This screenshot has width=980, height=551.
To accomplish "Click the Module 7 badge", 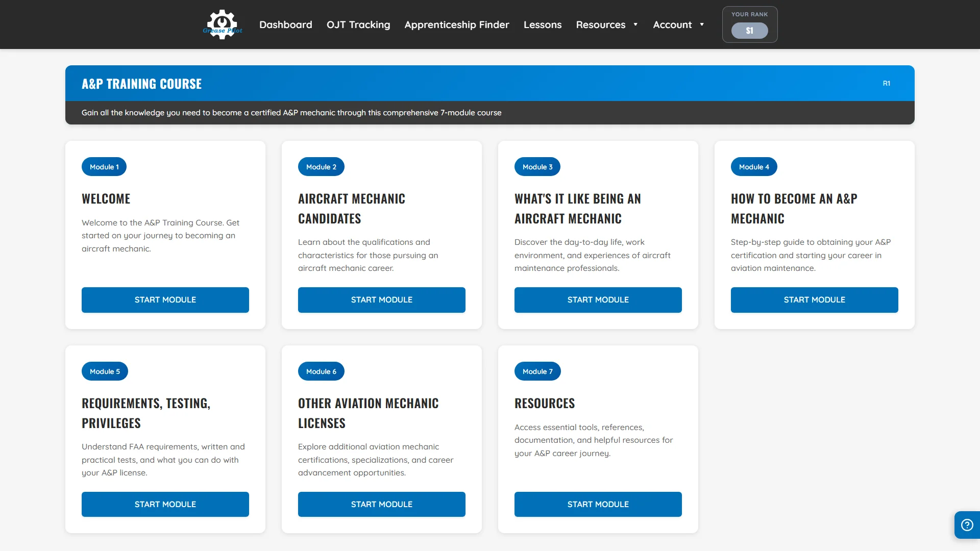I will pyautogui.click(x=537, y=371).
